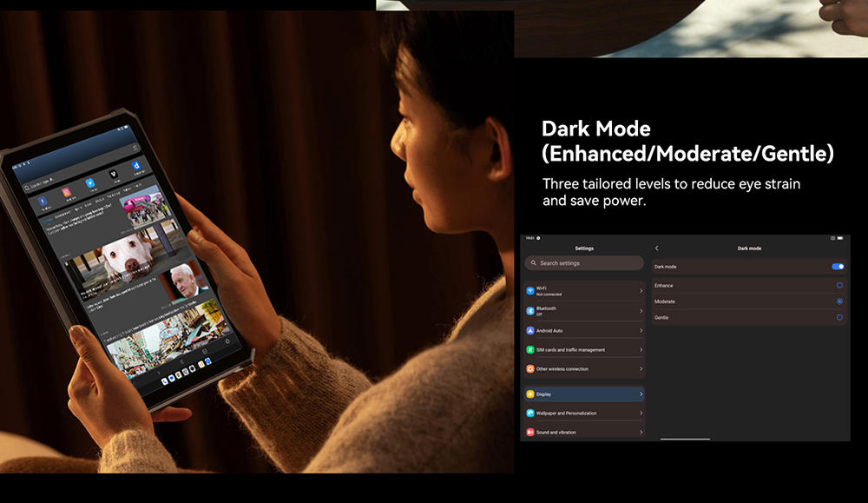This screenshot has height=503, width=868.
Task: Go back using the Dark mode back arrow
Action: 657,248
